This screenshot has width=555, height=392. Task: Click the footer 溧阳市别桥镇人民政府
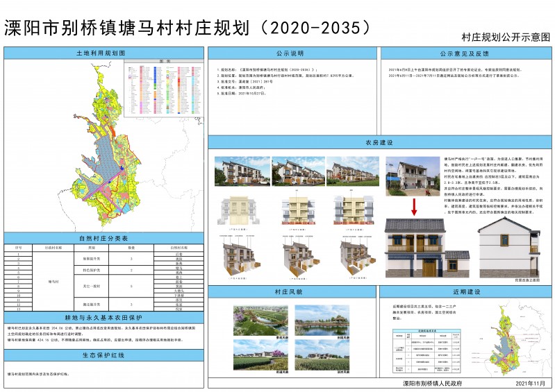433,384
